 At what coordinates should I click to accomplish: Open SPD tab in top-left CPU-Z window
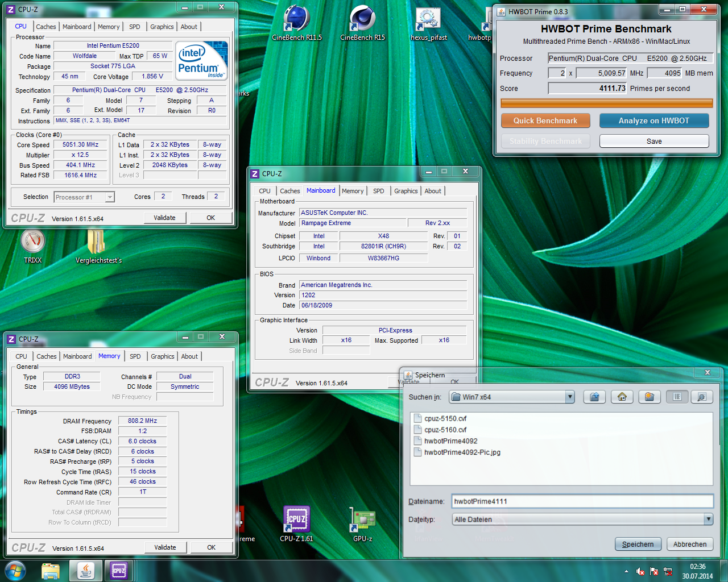click(134, 27)
